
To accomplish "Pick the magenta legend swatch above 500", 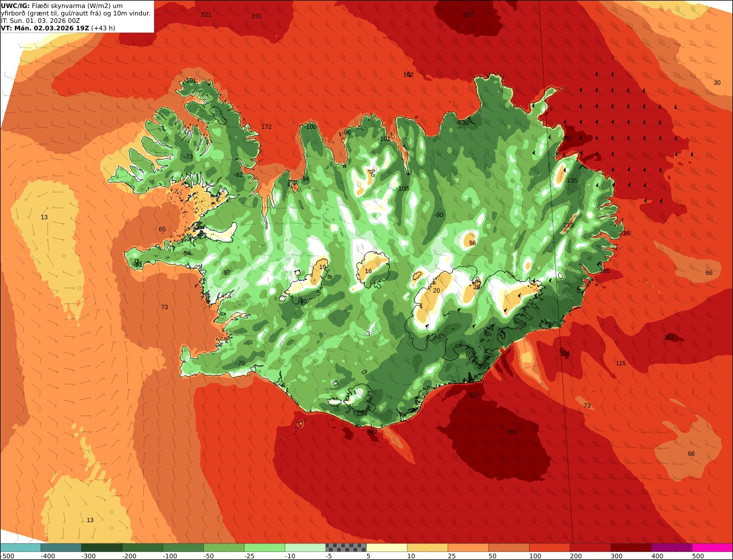I will point(712,547).
